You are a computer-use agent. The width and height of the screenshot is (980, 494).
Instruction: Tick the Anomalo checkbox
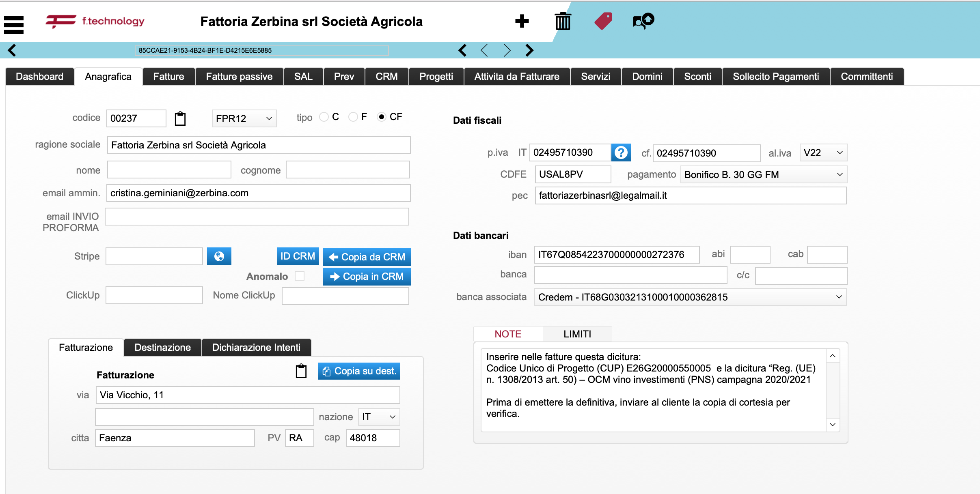(300, 276)
